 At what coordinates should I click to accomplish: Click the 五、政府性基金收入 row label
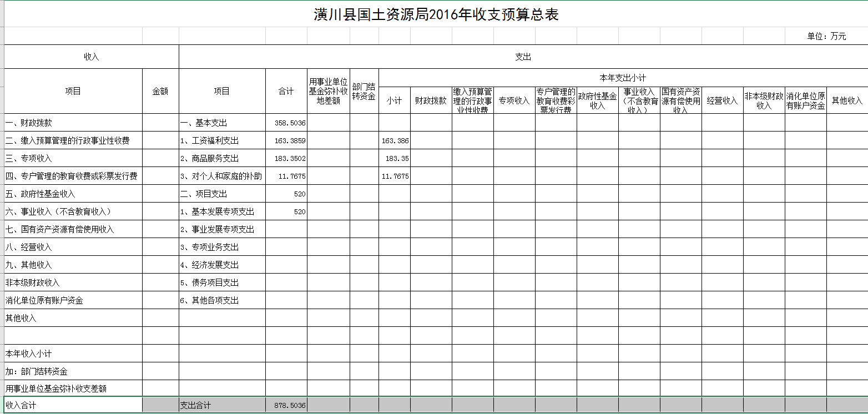click(73, 194)
